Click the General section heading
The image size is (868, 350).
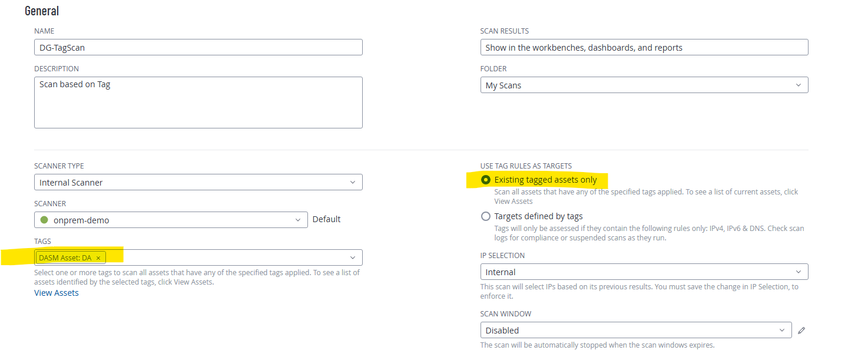[42, 11]
